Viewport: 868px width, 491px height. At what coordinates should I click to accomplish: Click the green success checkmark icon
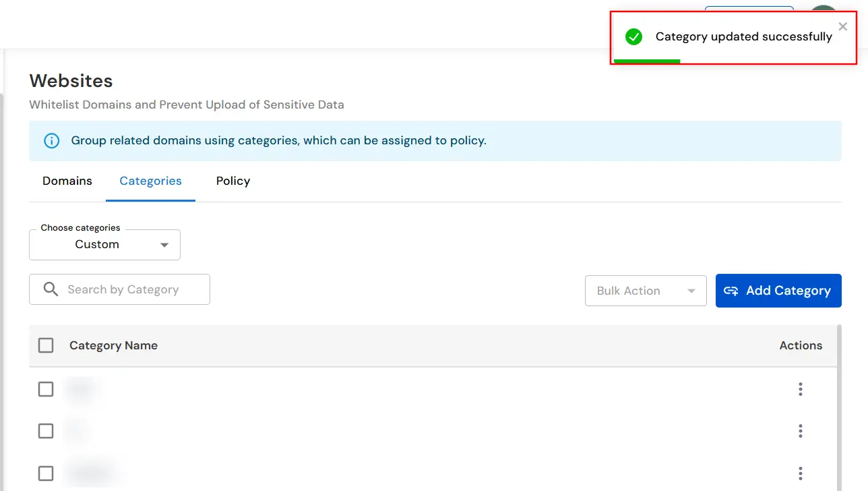pyautogui.click(x=633, y=37)
